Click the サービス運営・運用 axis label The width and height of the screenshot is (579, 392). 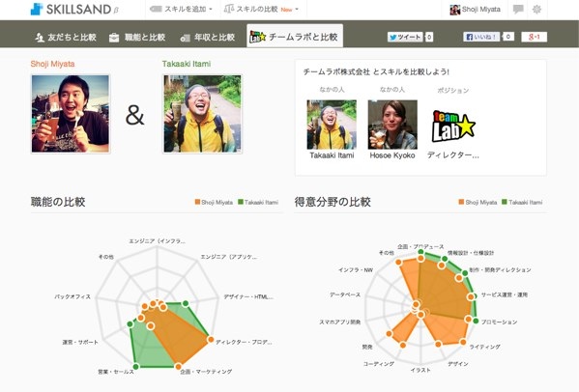(x=504, y=295)
